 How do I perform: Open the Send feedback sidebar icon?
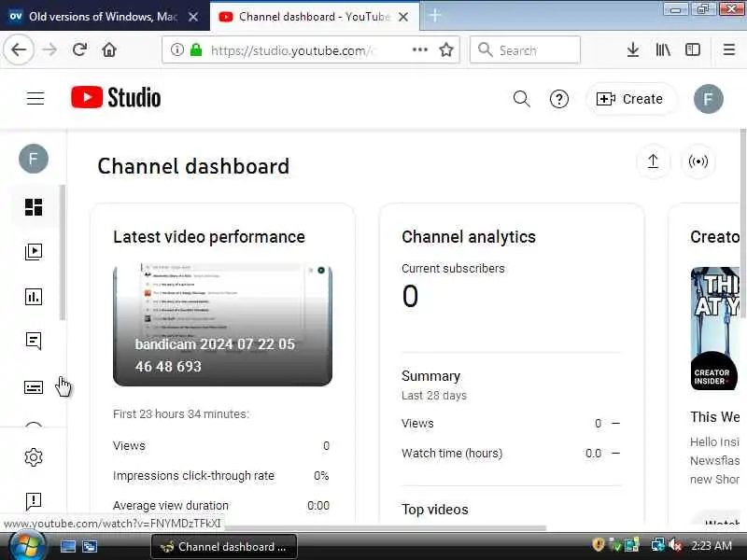pos(34,501)
